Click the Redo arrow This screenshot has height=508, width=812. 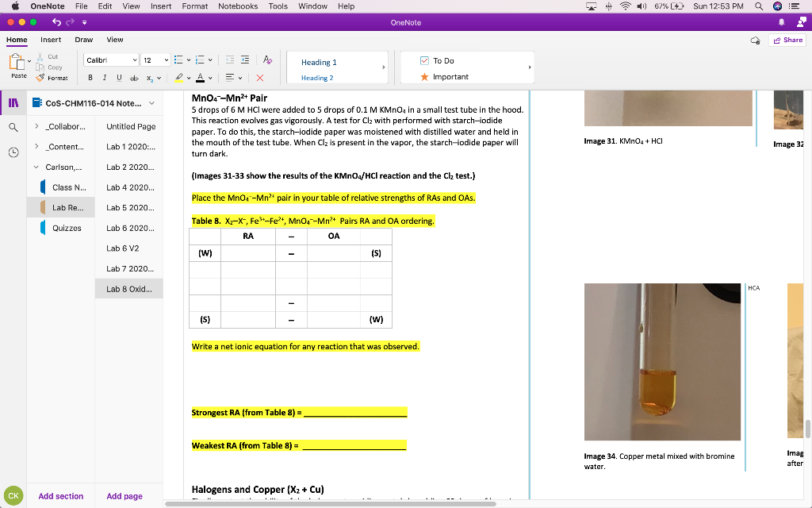click(70, 21)
